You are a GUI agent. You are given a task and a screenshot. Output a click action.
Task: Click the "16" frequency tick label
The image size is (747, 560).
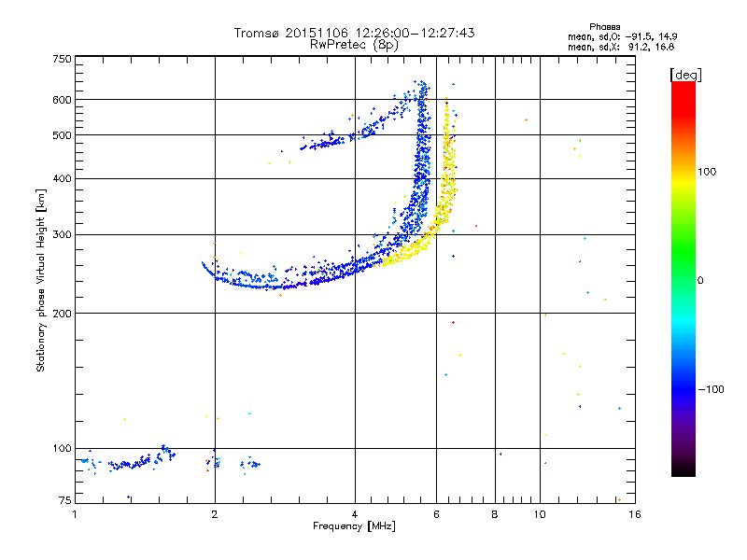635,514
